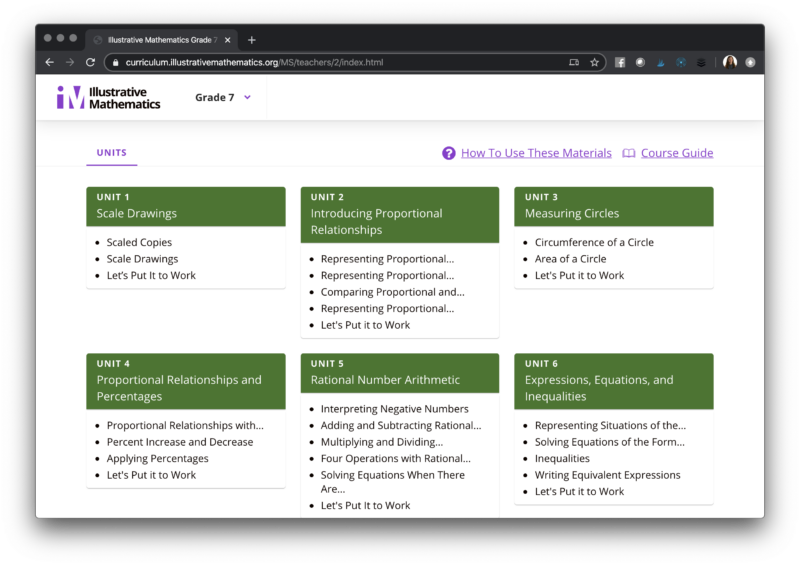
Task: Open How To Use These Materials link
Action: click(x=536, y=153)
